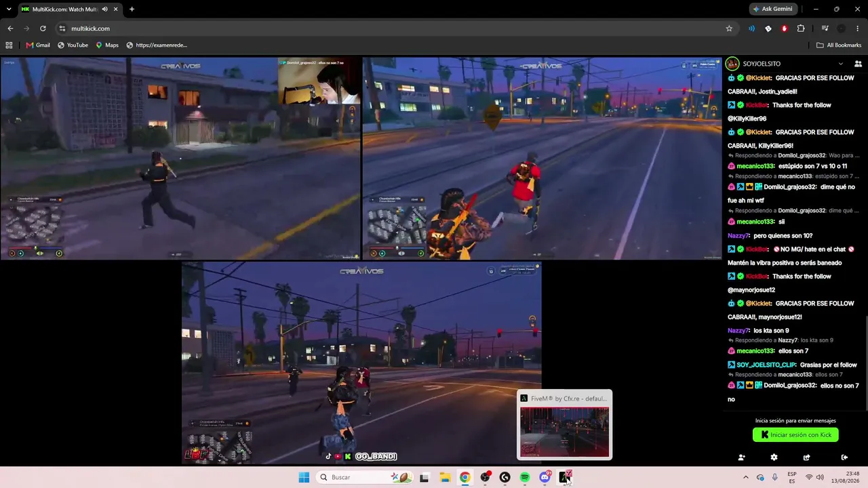Click the top-left stream video
Viewport: 868px width, 488px height.
(x=180, y=158)
